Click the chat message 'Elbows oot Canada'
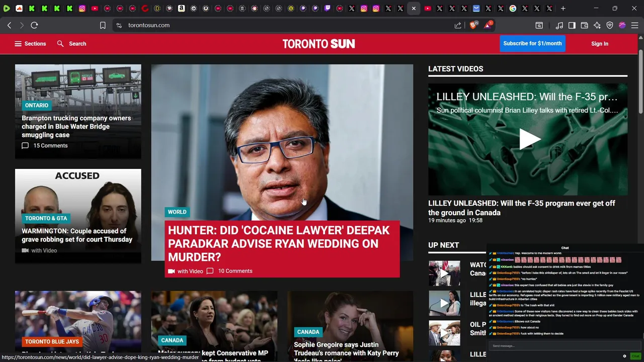Viewport: 644px width, 362px height. click(527, 321)
